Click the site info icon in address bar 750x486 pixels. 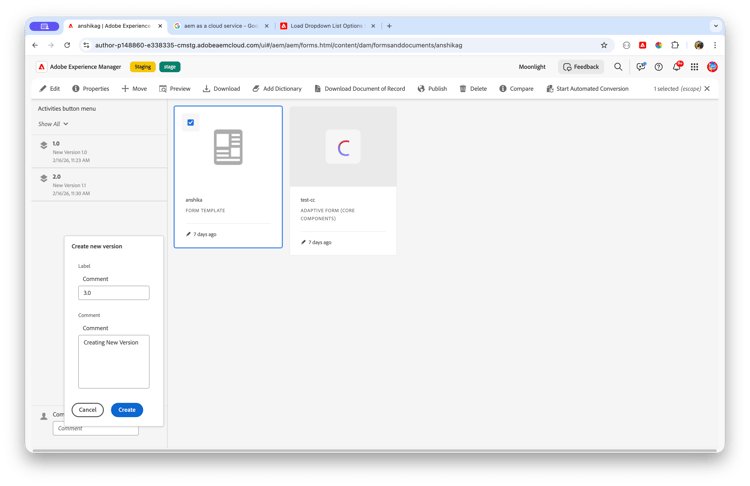point(86,45)
